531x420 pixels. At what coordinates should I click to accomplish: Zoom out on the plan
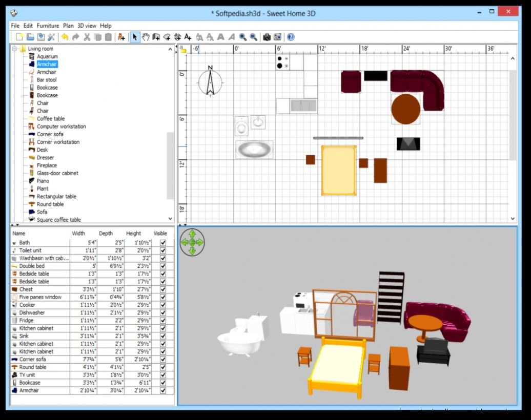point(253,37)
